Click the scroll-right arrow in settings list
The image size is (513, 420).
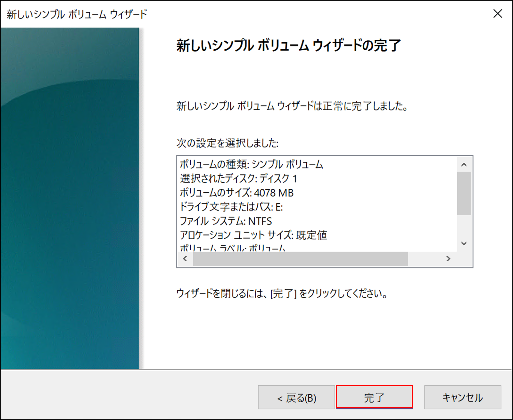pyautogui.click(x=448, y=259)
